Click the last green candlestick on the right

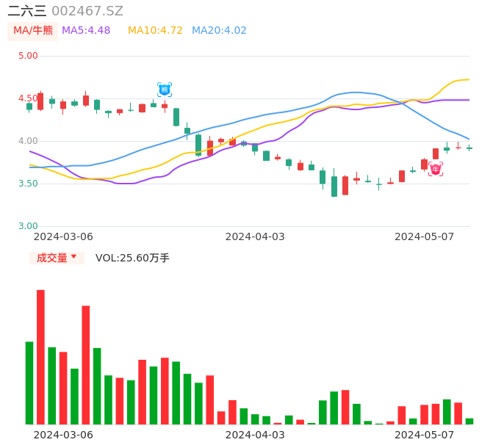(469, 148)
